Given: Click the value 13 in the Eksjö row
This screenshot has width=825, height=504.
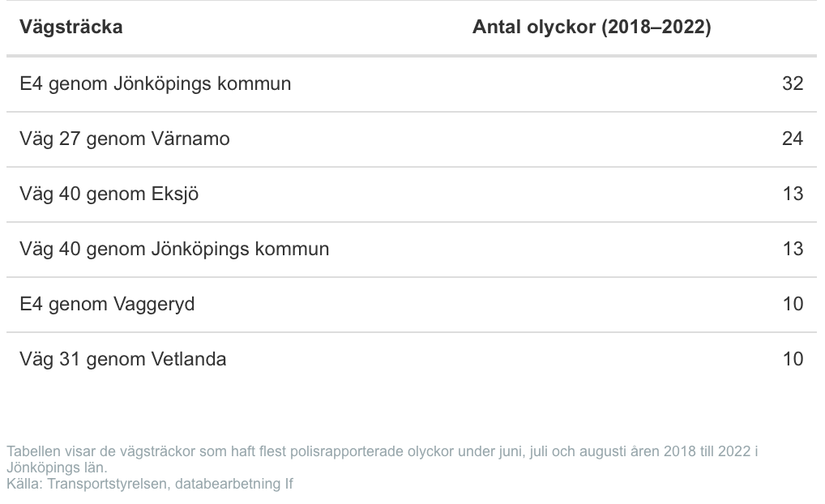Looking at the screenshot, I should 792,194.
